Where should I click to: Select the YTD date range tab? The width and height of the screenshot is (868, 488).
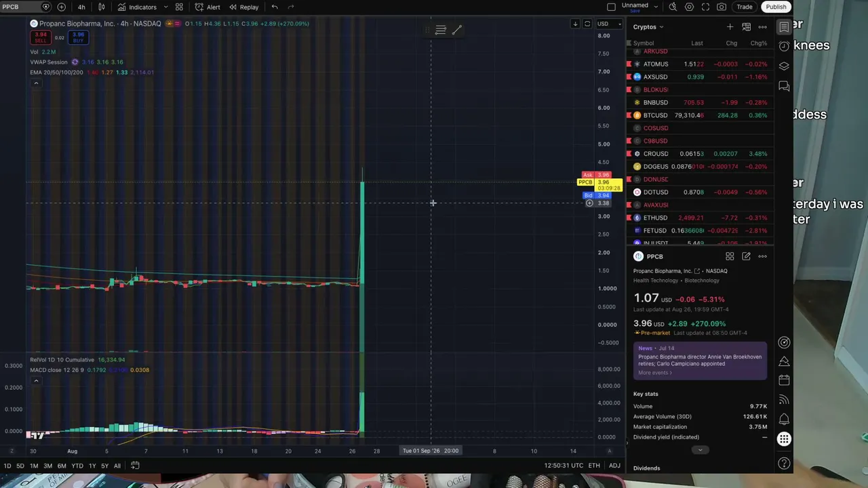tap(77, 466)
